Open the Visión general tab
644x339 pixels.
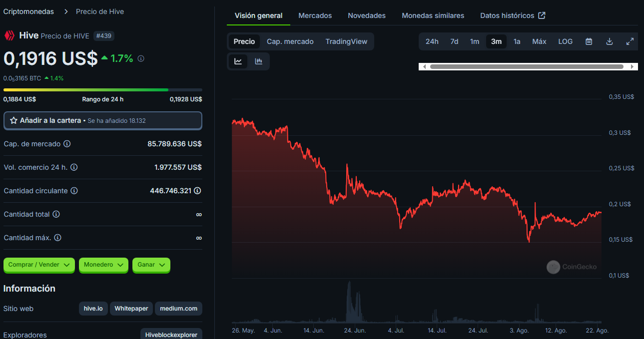[258, 15]
